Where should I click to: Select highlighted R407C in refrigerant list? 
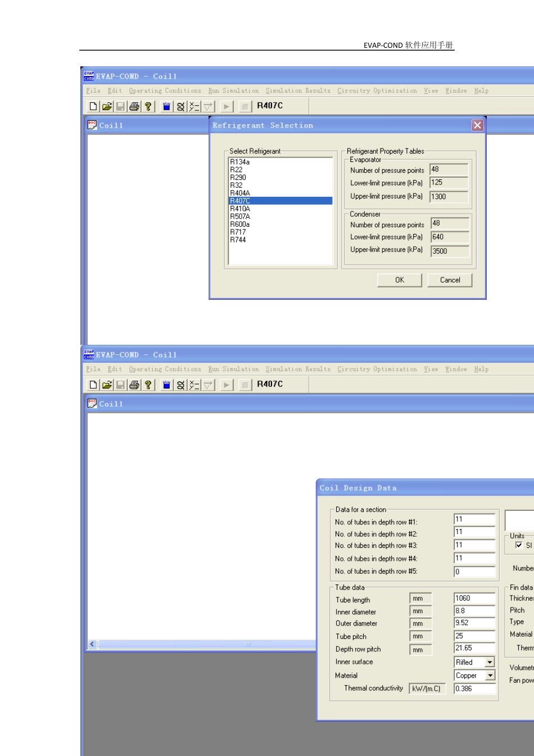pyautogui.click(x=280, y=201)
